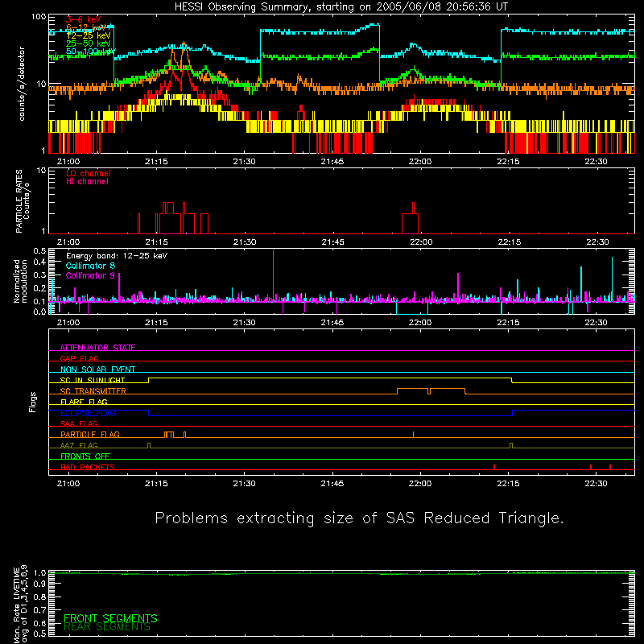This screenshot has height=644, width=644.
Task: Click the SAA FLAG label
Action: coord(79,423)
